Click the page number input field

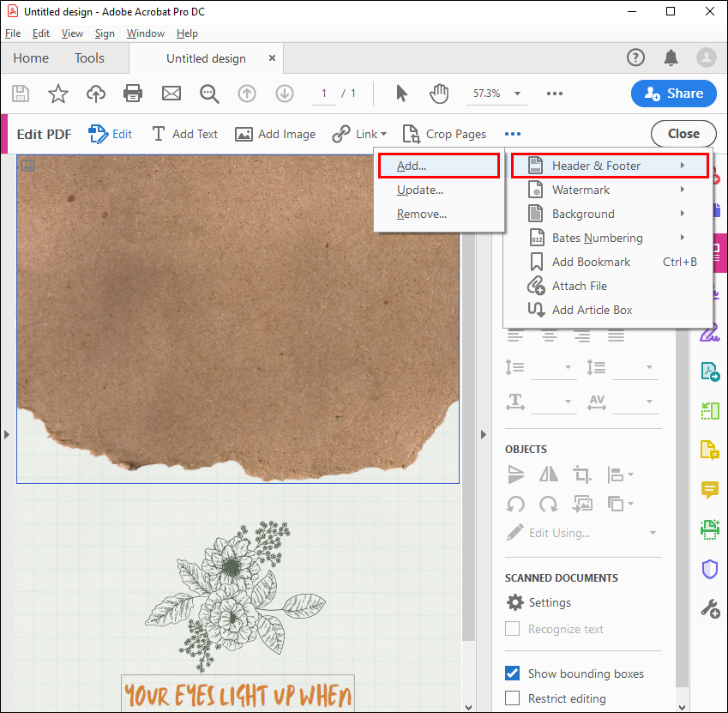click(x=323, y=94)
